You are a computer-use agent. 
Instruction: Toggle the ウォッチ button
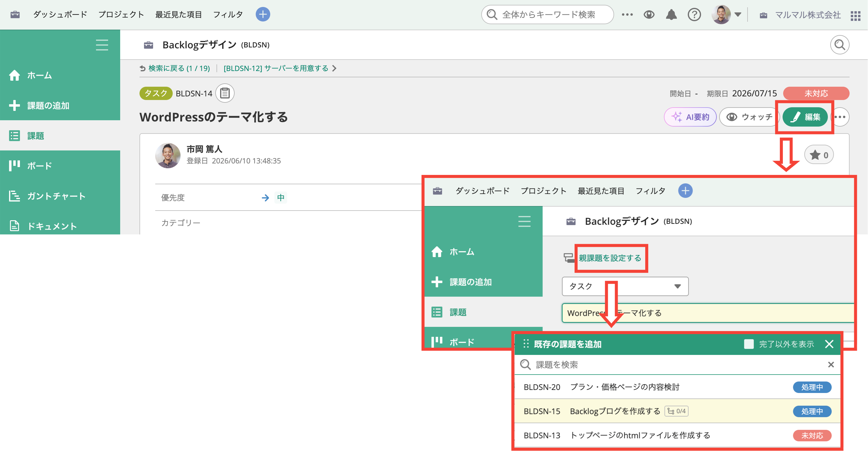pos(749,117)
